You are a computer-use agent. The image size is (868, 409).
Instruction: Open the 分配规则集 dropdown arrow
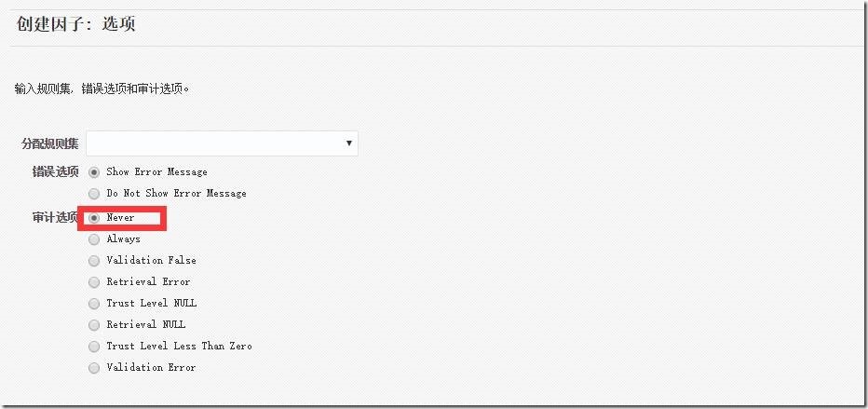(x=348, y=143)
